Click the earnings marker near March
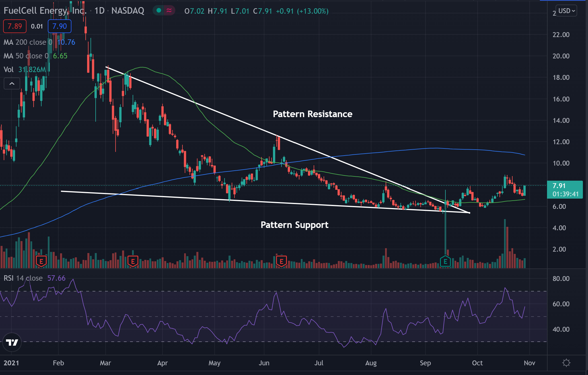 [x=133, y=261]
